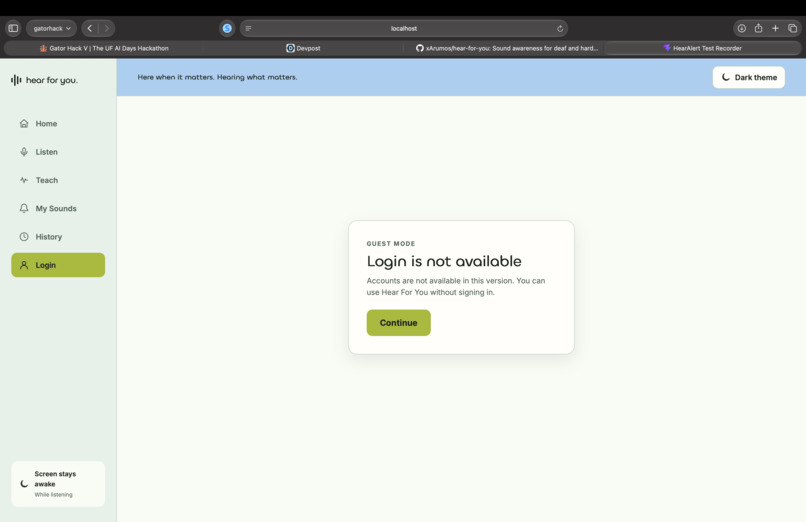Click the Safari share icon
Image resolution: width=806 pixels, height=522 pixels.
coord(758,28)
